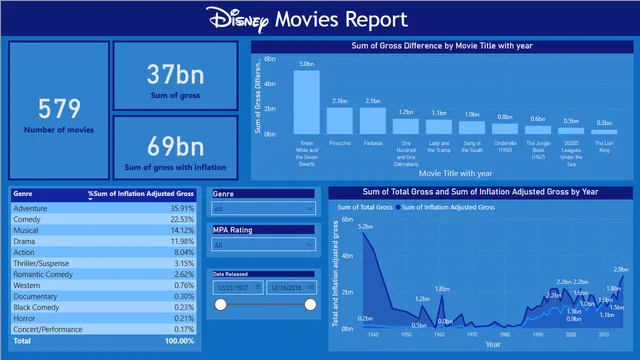640x360 pixels.
Task: Click the 5.2bn peak label on the line chart
Action: [x=365, y=226]
